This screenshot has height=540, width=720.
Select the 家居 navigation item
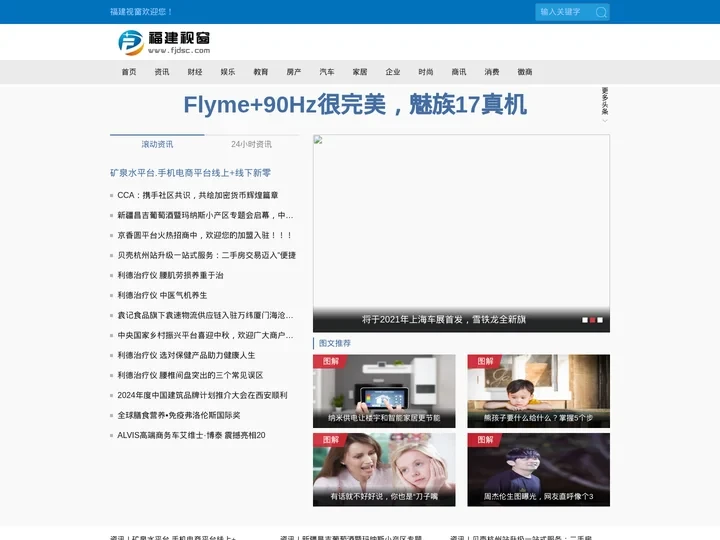coord(360,72)
